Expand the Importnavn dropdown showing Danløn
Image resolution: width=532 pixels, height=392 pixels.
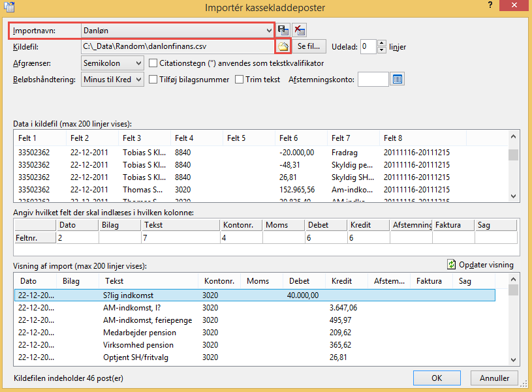[x=269, y=31]
